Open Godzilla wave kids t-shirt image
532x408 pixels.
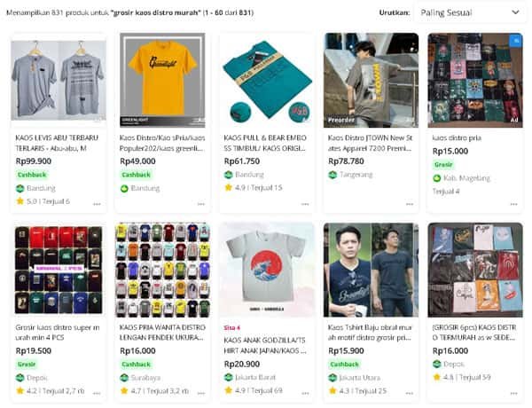267,270
